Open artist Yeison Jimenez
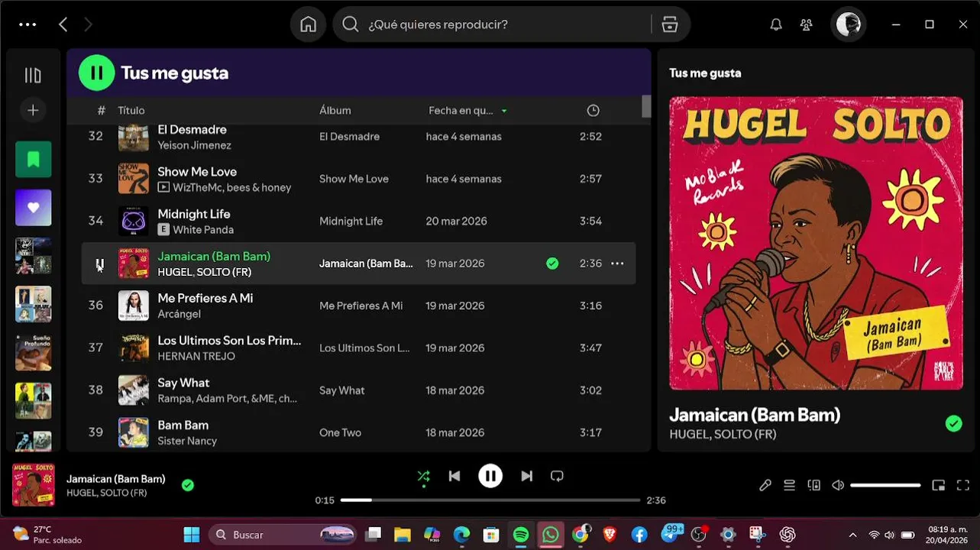Screen dimensions: 980x550 194,145
